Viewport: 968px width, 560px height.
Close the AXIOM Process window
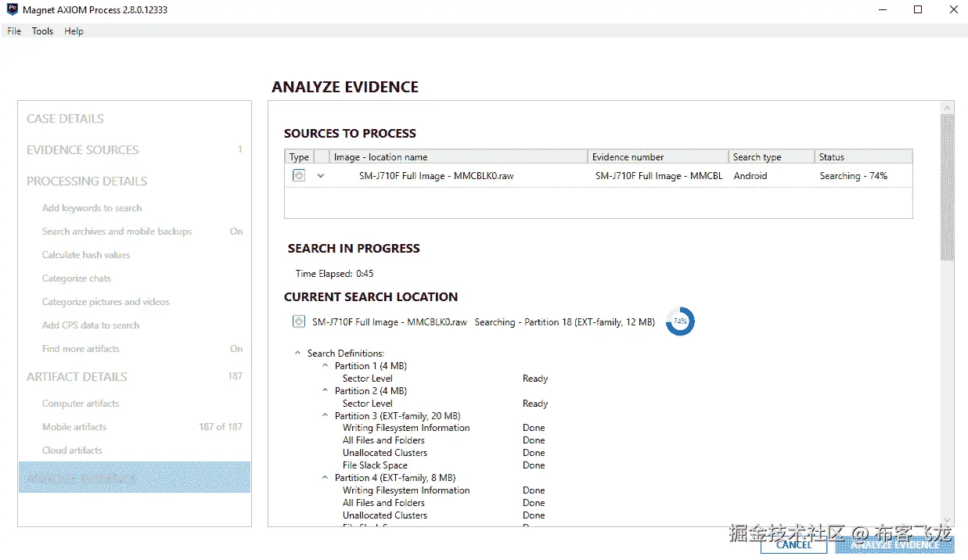[953, 10]
